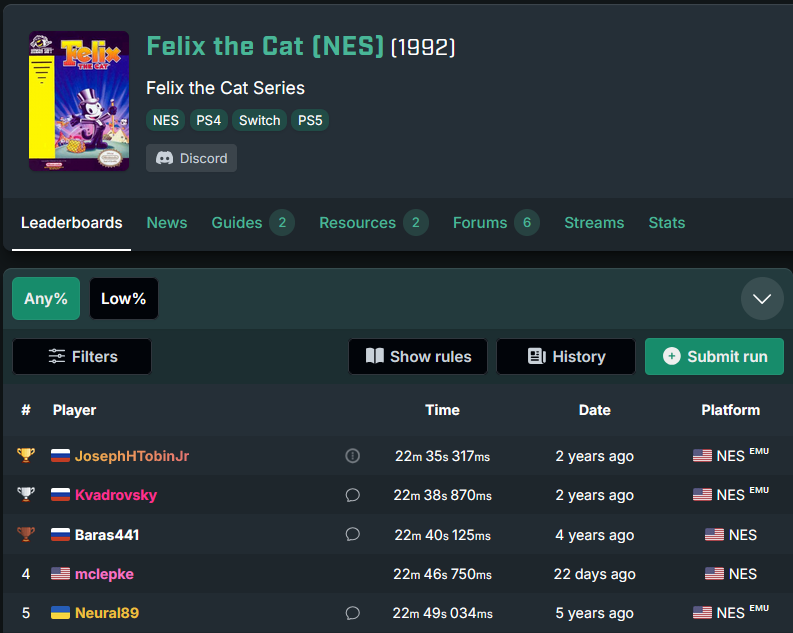This screenshot has height=633, width=793.
Task: Select the Switch platform tag
Action: (259, 120)
